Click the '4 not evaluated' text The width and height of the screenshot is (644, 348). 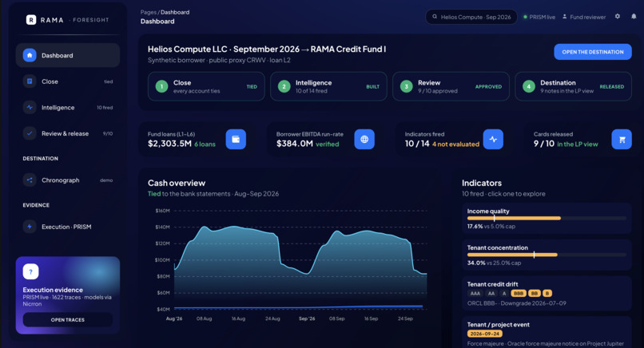pos(455,144)
